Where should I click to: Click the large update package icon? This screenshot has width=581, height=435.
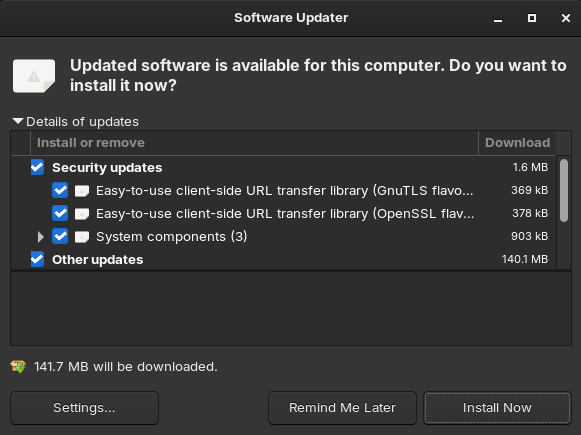(34, 76)
